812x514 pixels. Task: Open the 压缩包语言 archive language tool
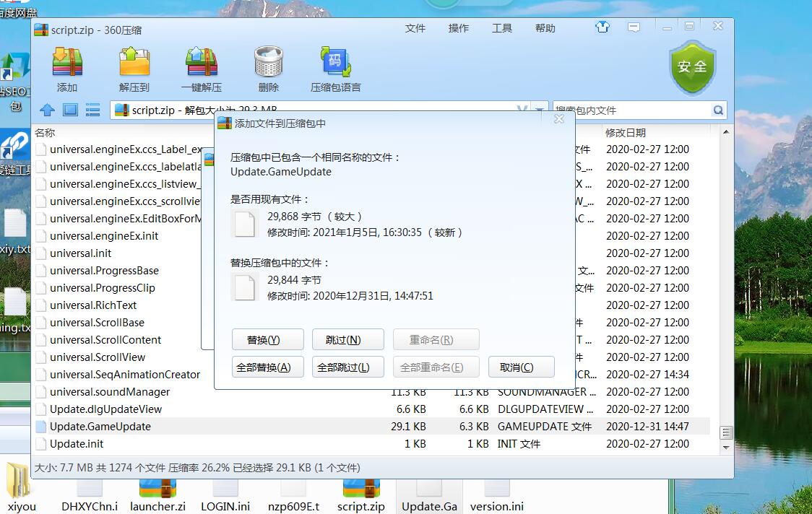(x=335, y=69)
